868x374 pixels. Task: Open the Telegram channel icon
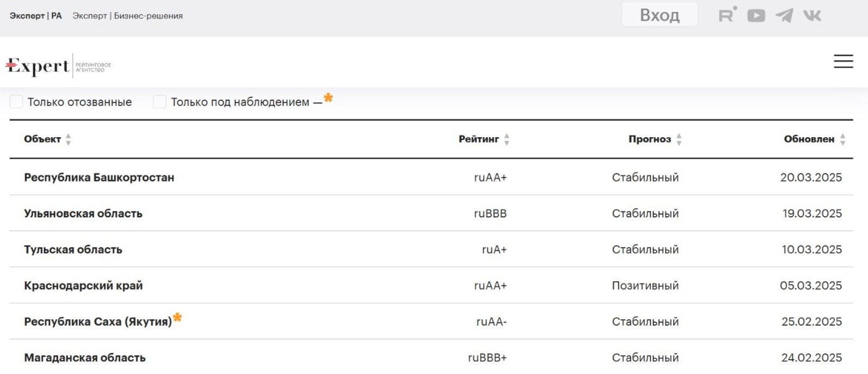tap(784, 16)
